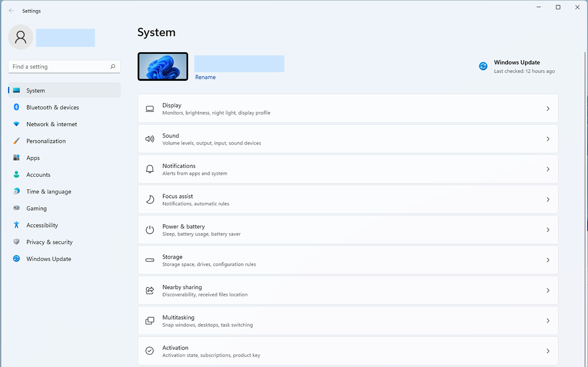The width and height of the screenshot is (588, 367).
Task: Click the Focus assist moon icon
Action: [150, 199]
